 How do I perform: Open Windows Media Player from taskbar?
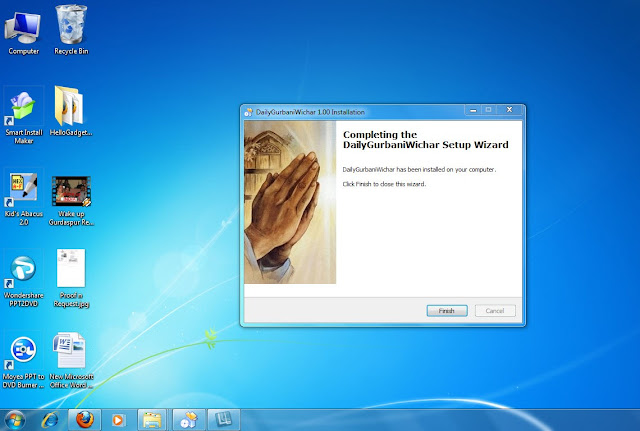118,420
